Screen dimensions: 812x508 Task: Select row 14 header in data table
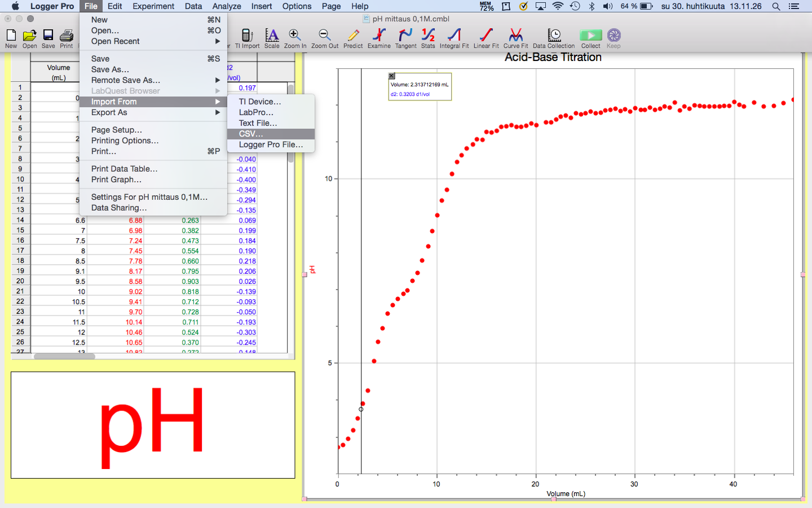(20, 220)
